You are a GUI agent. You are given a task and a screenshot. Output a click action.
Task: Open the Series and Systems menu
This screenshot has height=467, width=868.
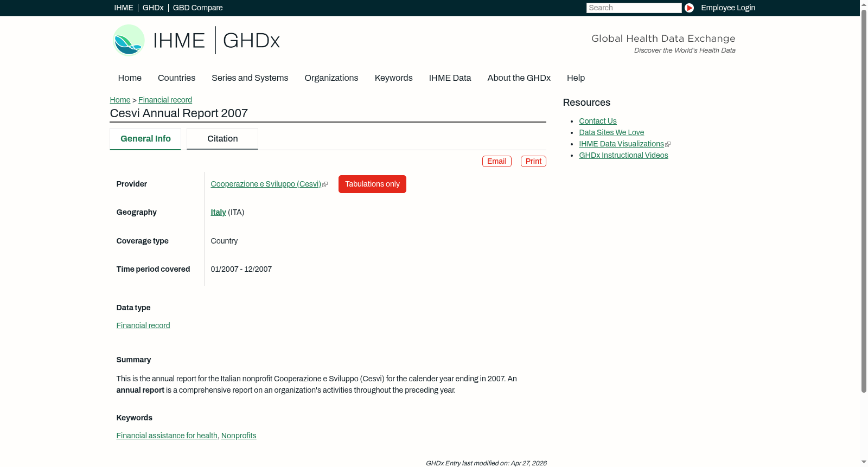tap(250, 78)
